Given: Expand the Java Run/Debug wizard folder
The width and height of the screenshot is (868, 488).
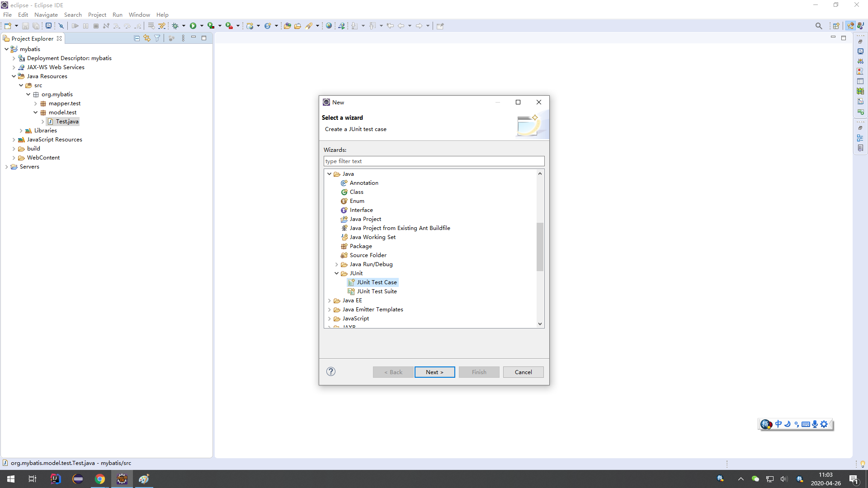Looking at the screenshot, I should [337, 264].
